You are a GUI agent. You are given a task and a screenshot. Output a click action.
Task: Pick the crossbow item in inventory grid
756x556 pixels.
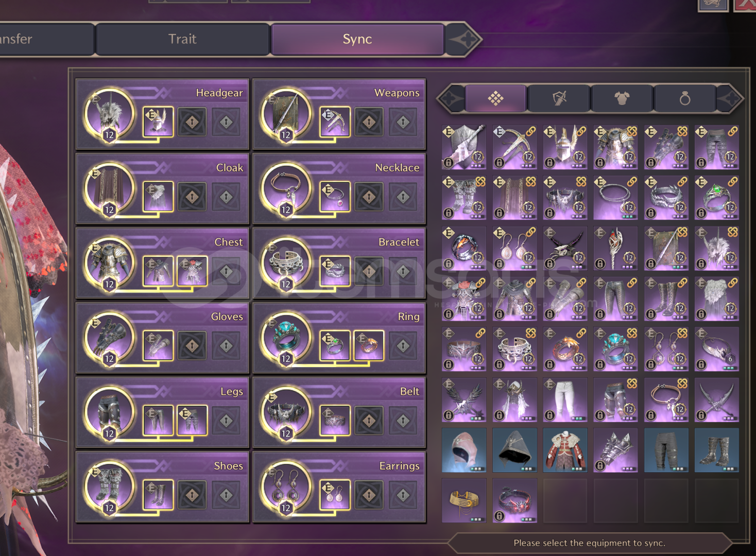click(x=514, y=147)
